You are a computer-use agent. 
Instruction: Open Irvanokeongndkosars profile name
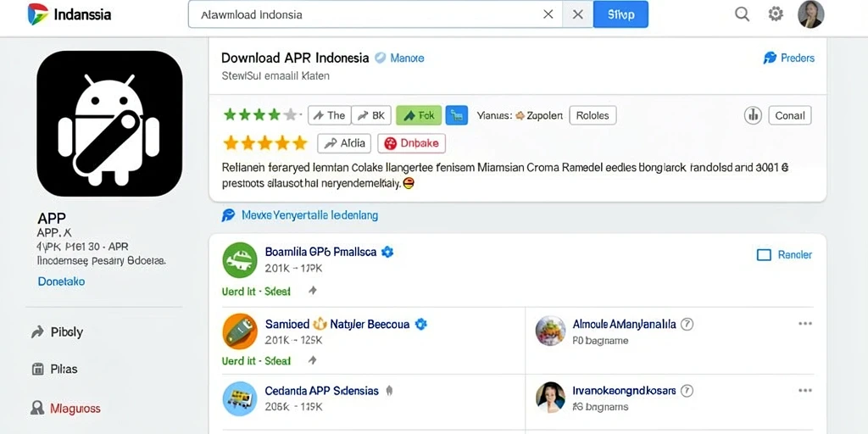point(625,390)
